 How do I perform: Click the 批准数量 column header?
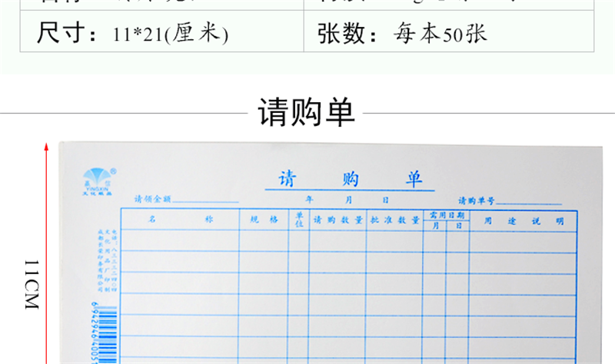click(x=394, y=220)
